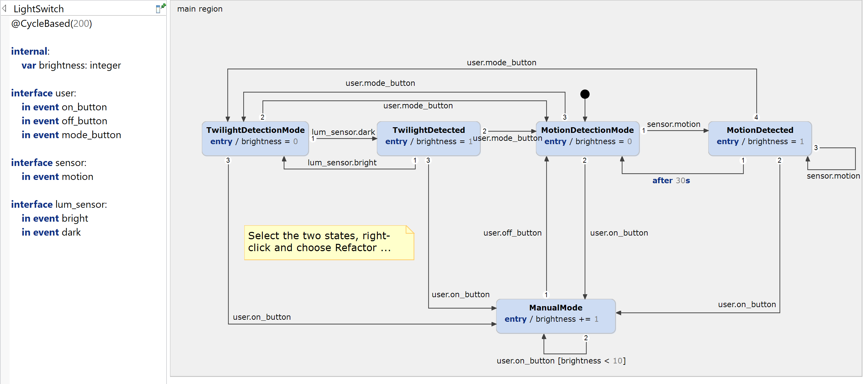Select the TwilightDetectionMode state
Screen dimensions: 868x384
coord(255,138)
